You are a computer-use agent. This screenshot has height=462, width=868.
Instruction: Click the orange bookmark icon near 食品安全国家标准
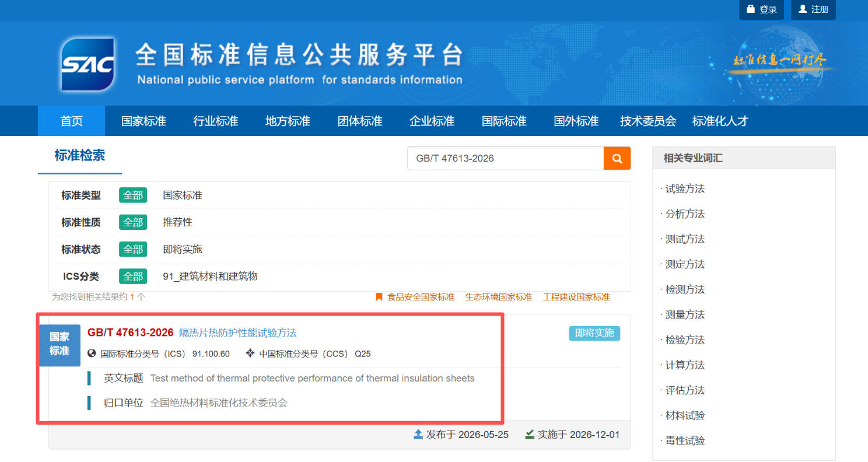point(379,297)
